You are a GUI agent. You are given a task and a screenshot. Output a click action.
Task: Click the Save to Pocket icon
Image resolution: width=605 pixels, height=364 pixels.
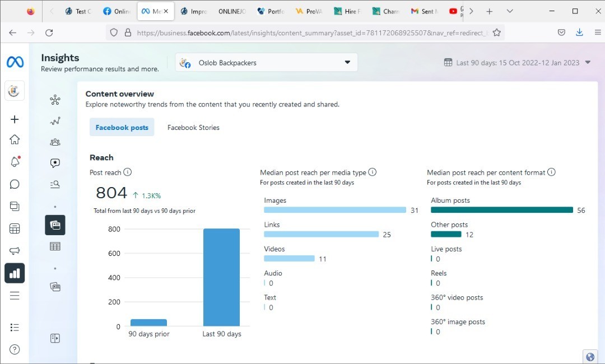point(561,33)
